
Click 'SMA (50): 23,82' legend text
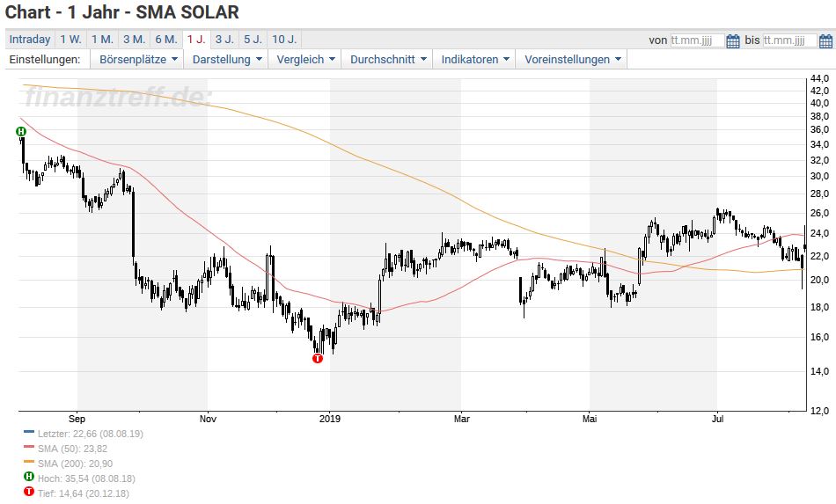coord(72,449)
